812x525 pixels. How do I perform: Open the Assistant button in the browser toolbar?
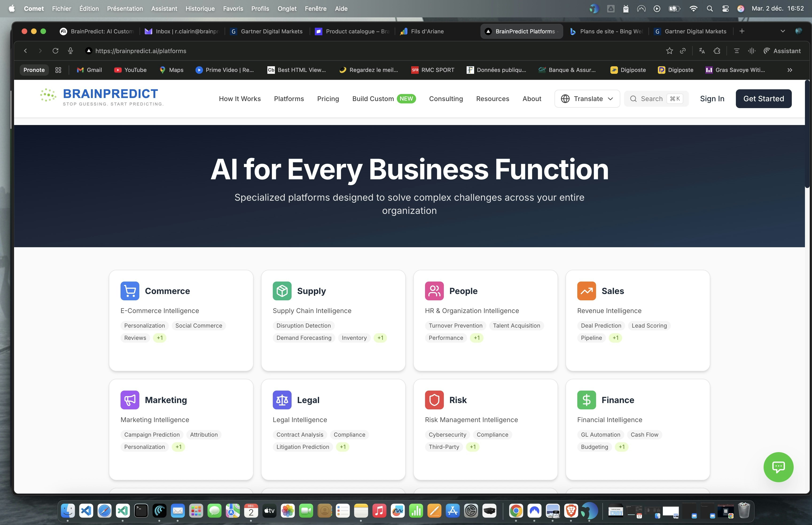pos(782,51)
